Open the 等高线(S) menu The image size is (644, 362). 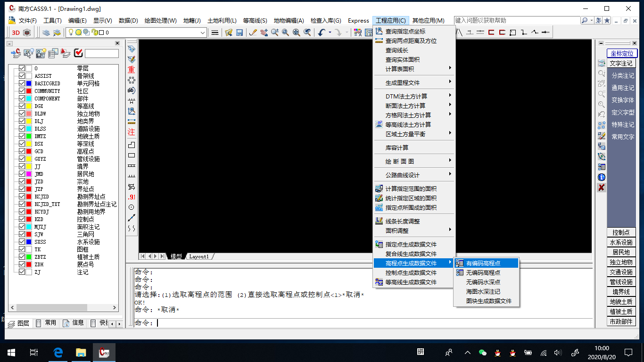(x=255, y=20)
